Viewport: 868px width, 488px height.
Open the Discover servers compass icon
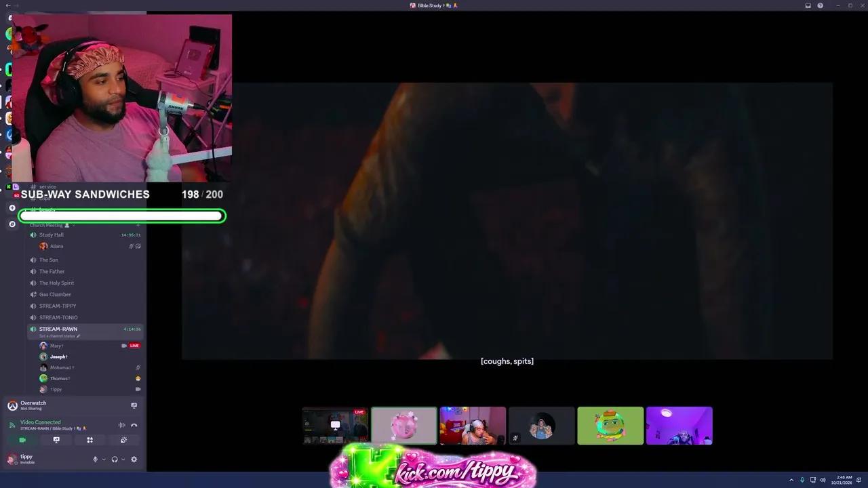point(12,224)
